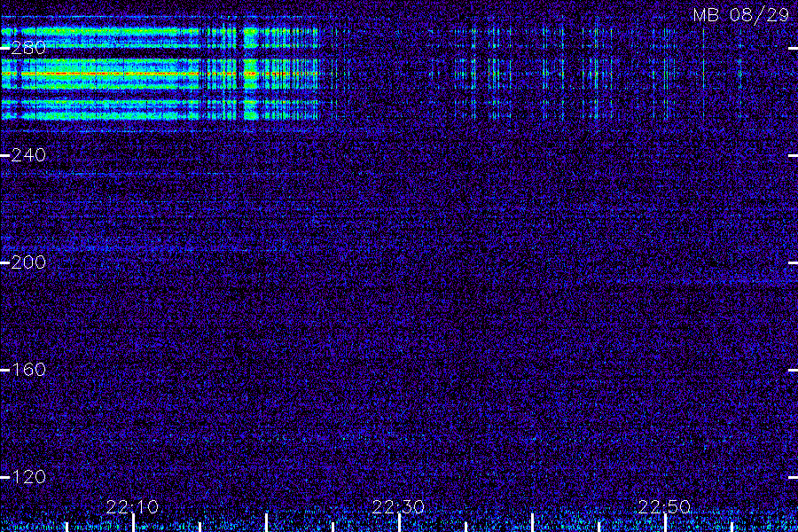798x532 pixels.
Task: Click the 280 frequency axis label
Action: click(28, 48)
